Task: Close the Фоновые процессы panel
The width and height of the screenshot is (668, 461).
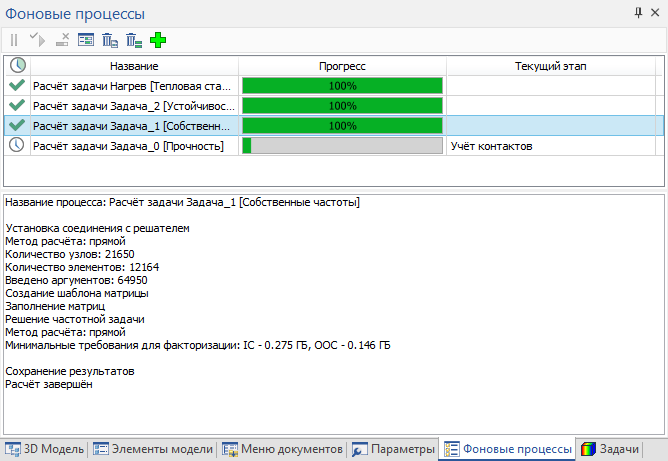Action: [x=656, y=13]
